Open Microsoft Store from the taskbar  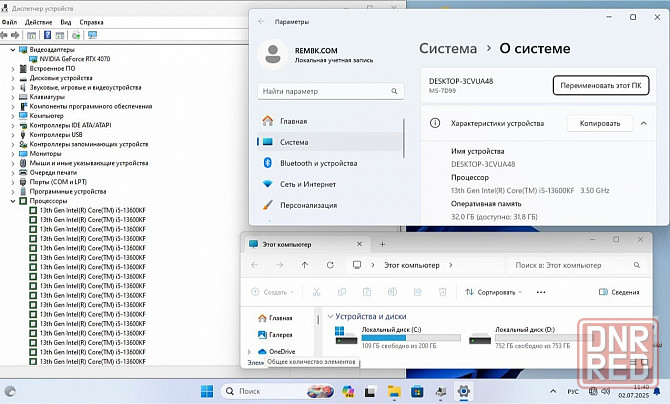417,391
